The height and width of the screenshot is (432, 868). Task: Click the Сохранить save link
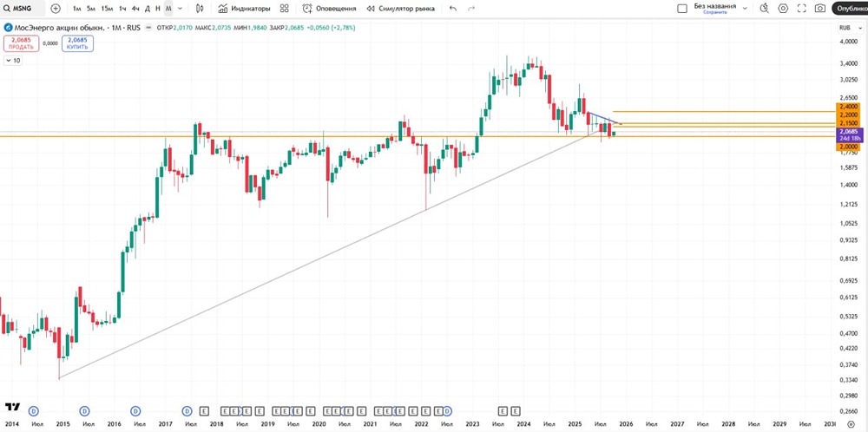pyautogui.click(x=714, y=12)
